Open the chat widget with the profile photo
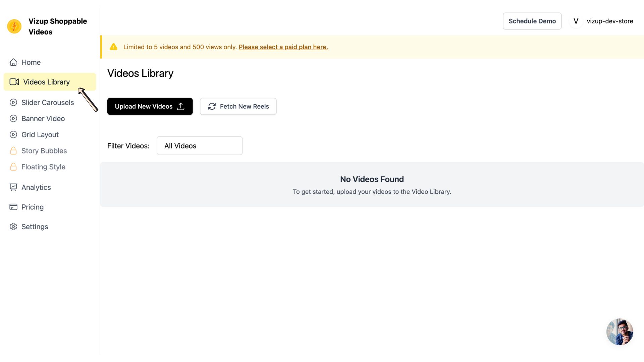The image size is (644, 362). pos(620,331)
